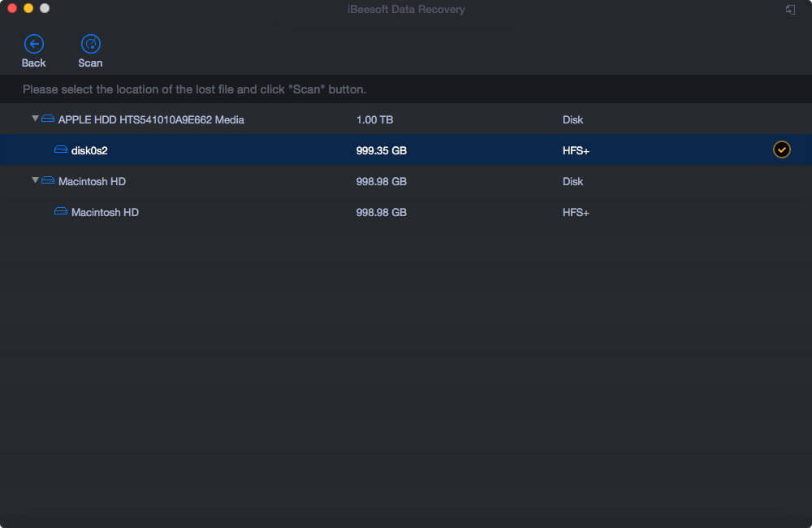The height and width of the screenshot is (528, 812).
Task: Close the iBeesoft Data Recovery window
Action: pos(12,8)
